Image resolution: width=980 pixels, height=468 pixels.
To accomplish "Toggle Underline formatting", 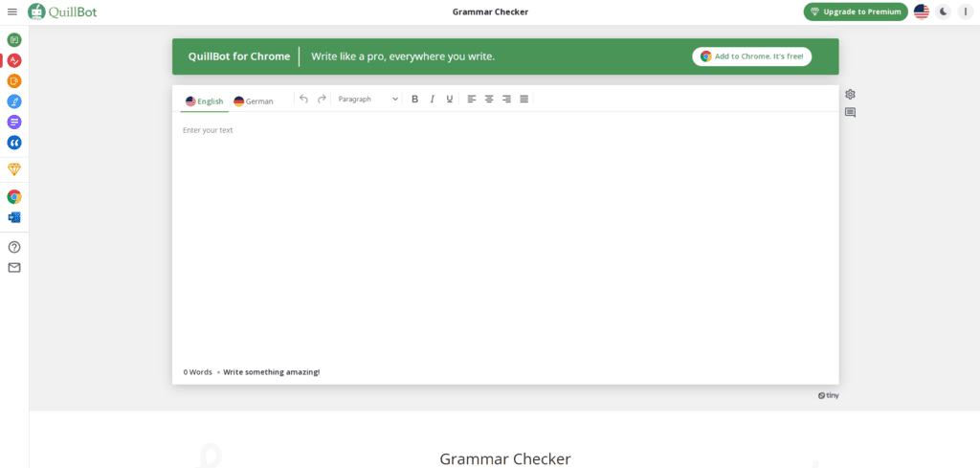I will tap(450, 99).
